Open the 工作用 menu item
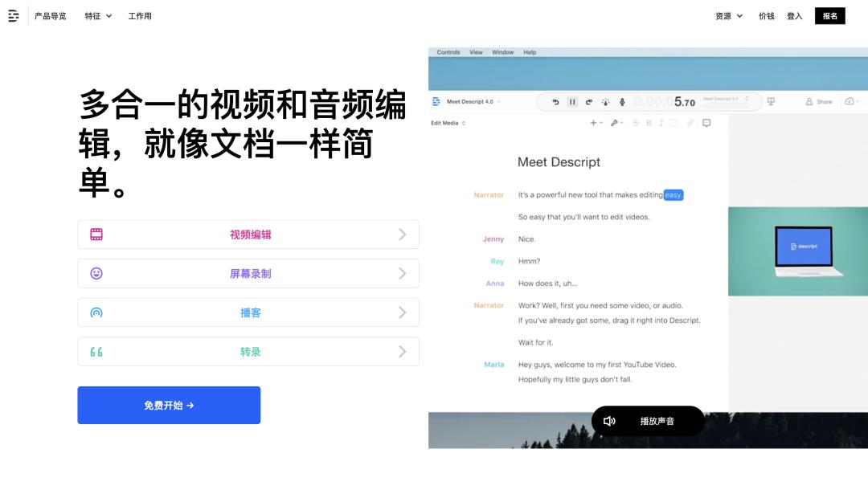Viewport: 868px width, 498px height. click(x=140, y=16)
